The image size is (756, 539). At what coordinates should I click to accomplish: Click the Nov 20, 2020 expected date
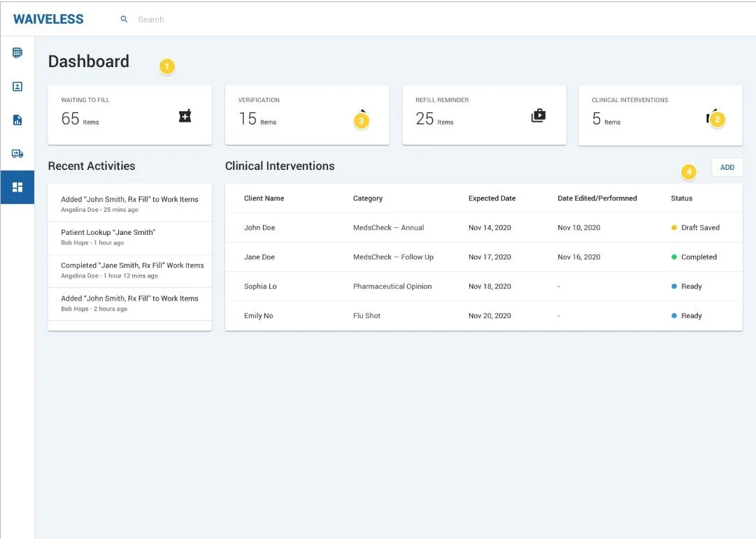pos(490,316)
